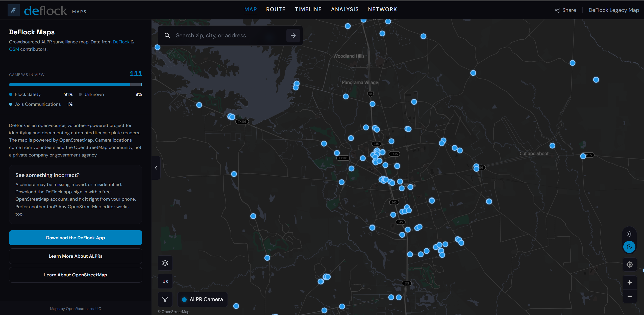The image size is (644, 315).
Task: Click the camera marker at map's far left edge
Action: point(157,47)
